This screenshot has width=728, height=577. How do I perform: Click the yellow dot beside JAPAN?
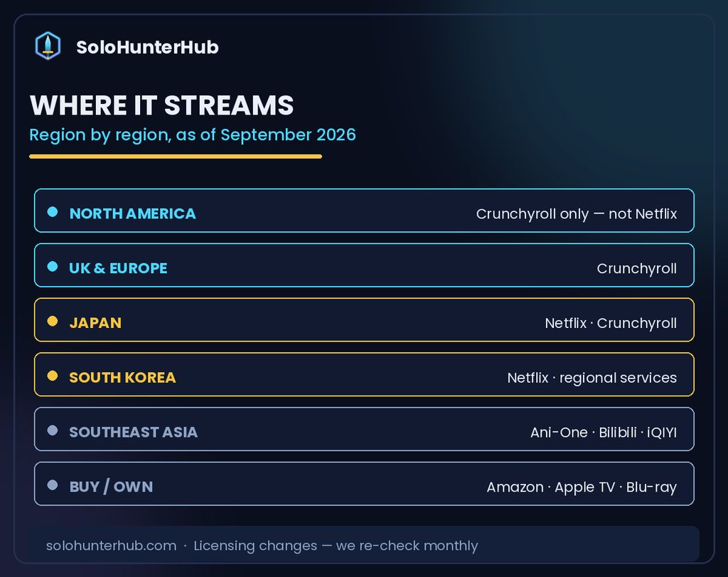pyautogui.click(x=53, y=322)
